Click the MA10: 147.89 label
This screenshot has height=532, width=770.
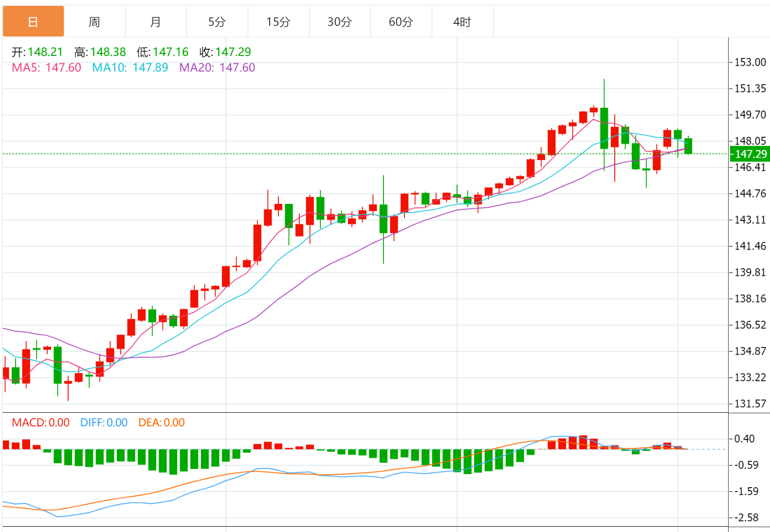(x=130, y=68)
